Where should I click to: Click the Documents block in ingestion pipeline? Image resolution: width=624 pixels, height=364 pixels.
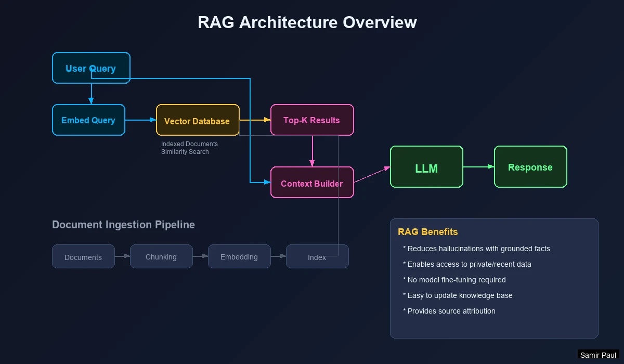[83, 256]
